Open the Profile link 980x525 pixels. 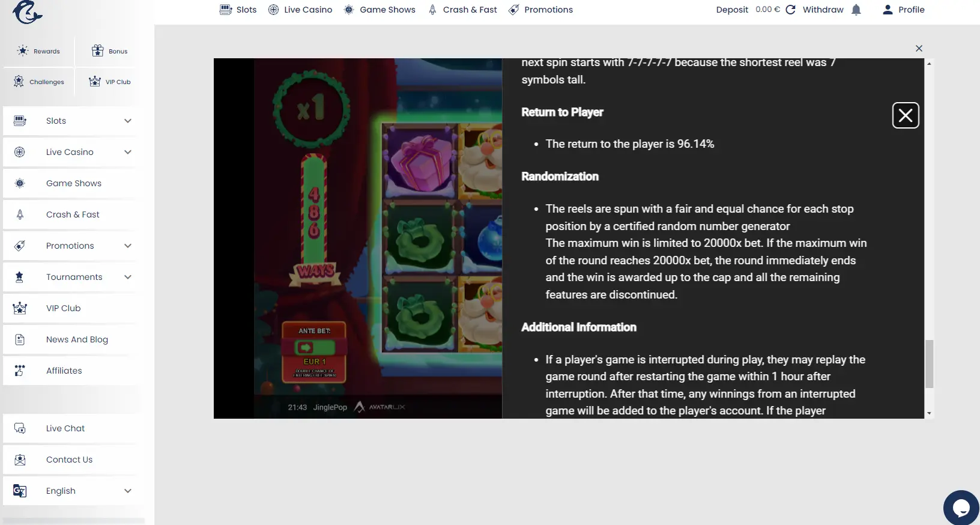[911, 10]
